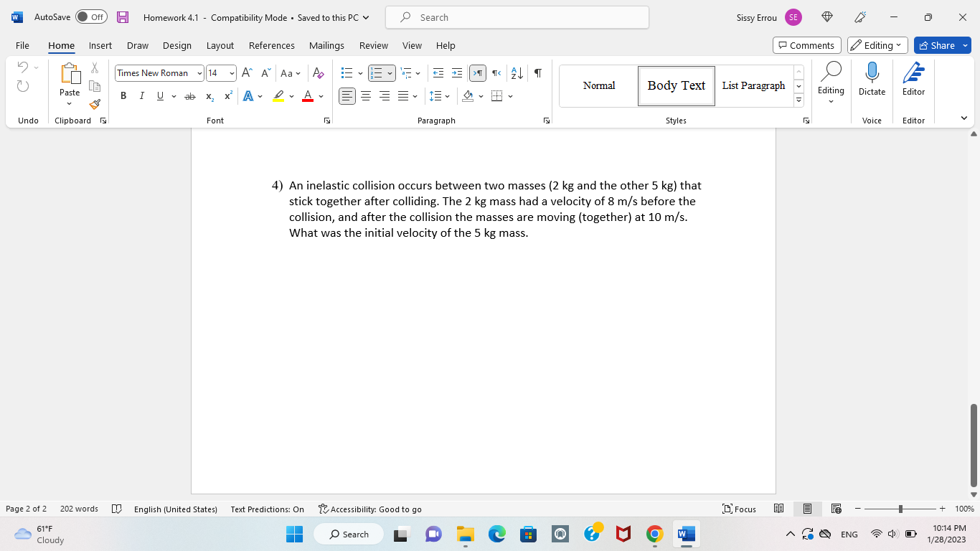The width and height of the screenshot is (980, 551).
Task: Apply subscript formatting
Action: point(209,95)
